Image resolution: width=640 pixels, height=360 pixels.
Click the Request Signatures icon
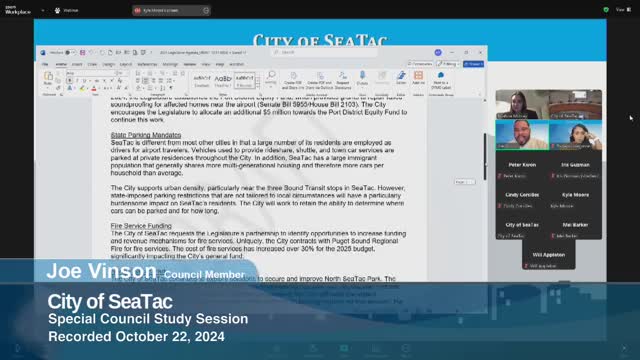coord(343,80)
